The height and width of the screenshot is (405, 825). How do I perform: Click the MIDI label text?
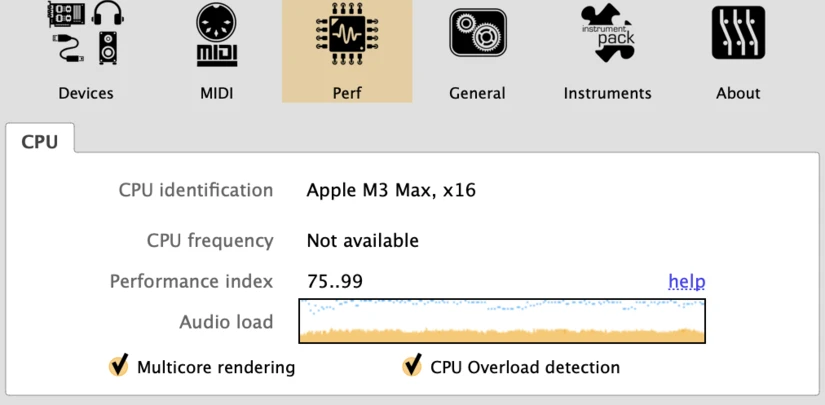click(216, 93)
